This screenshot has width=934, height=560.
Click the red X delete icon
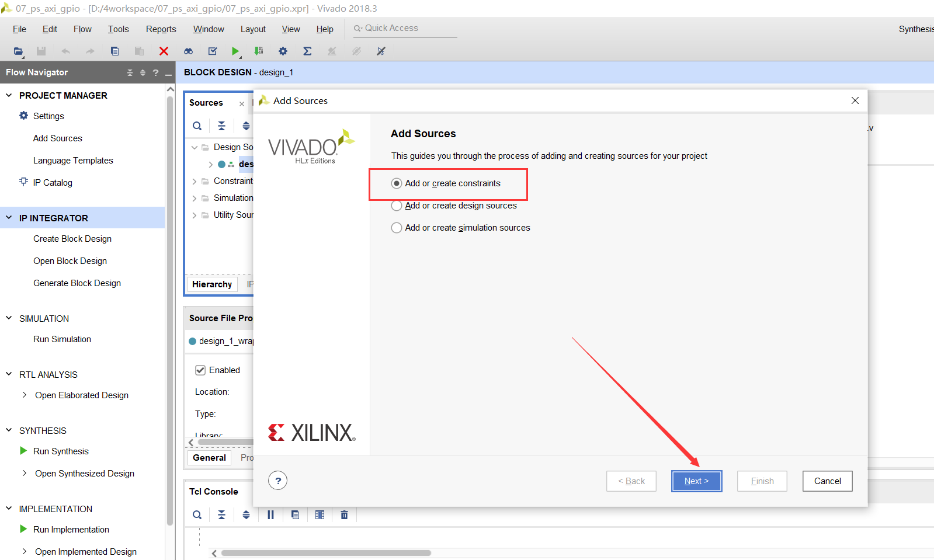click(x=164, y=51)
